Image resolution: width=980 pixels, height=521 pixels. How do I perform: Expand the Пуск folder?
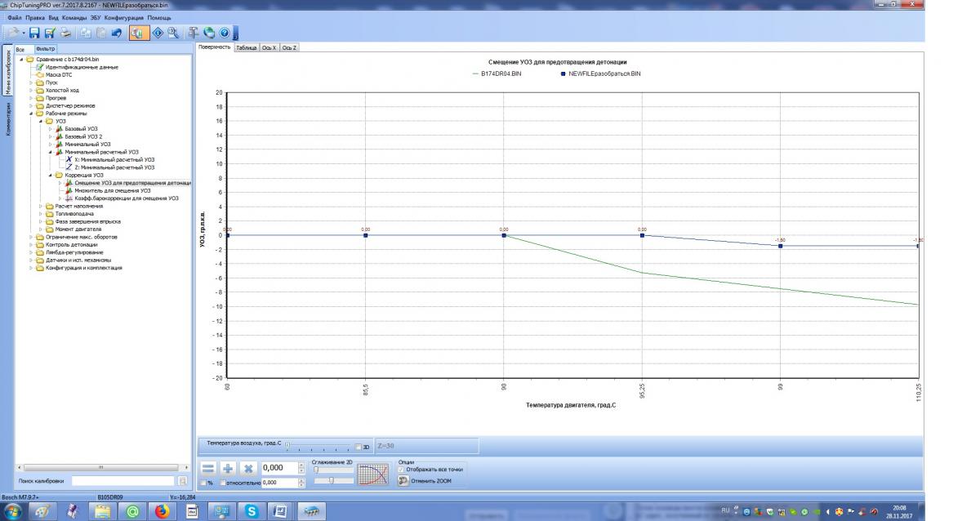pyautogui.click(x=31, y=82)
